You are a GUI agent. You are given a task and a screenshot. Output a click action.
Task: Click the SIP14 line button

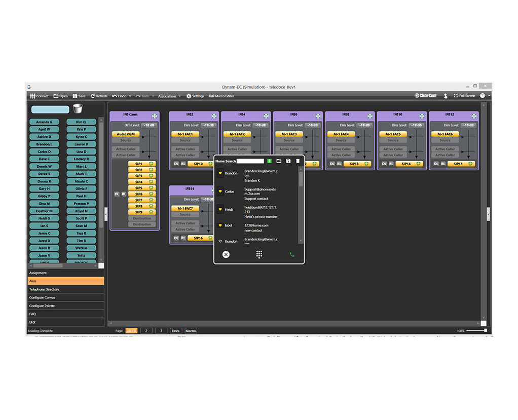pyautogui.click(x=410, y=164)
